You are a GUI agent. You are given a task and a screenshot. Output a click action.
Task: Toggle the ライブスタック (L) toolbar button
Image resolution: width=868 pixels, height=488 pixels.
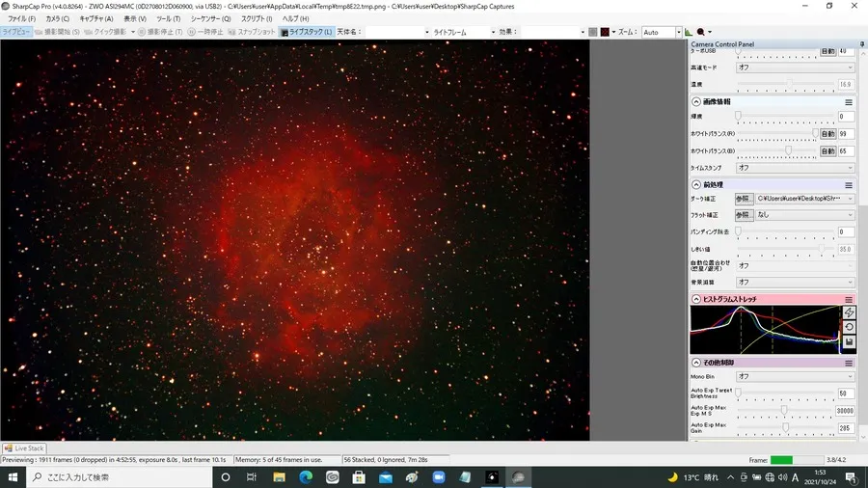(x=307, y=32)
